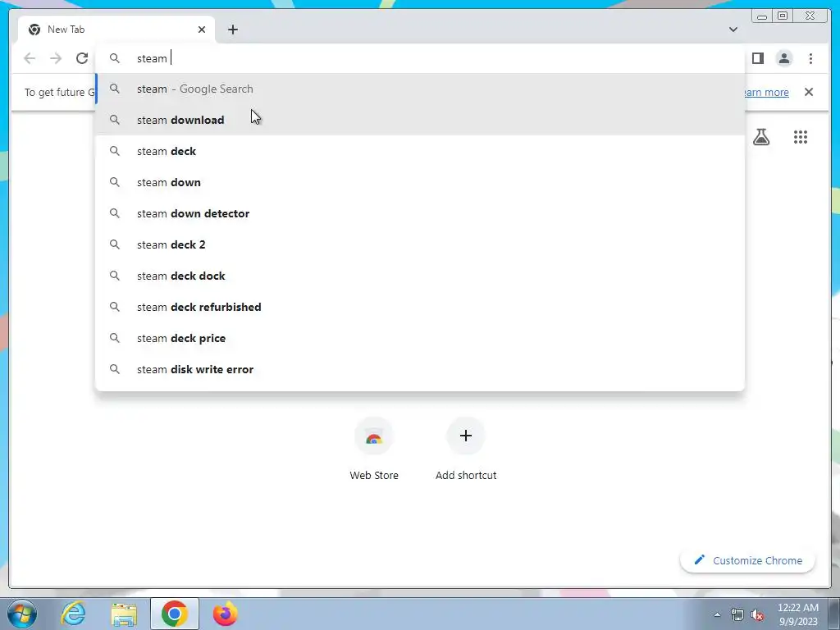Viewport: 840px width, 630px height.
Task: Pick 'steam disk write error' suggestion
Action: [420, 369]
